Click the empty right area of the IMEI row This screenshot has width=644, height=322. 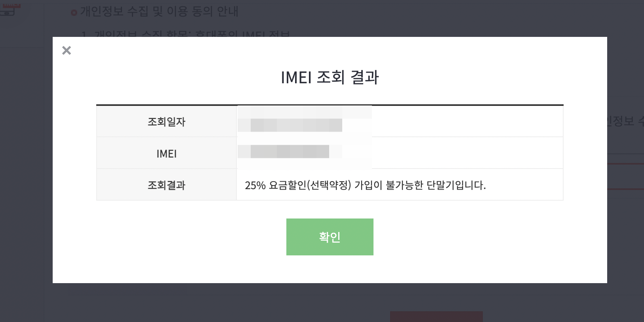pyautogui.click(x=467, y=153)
